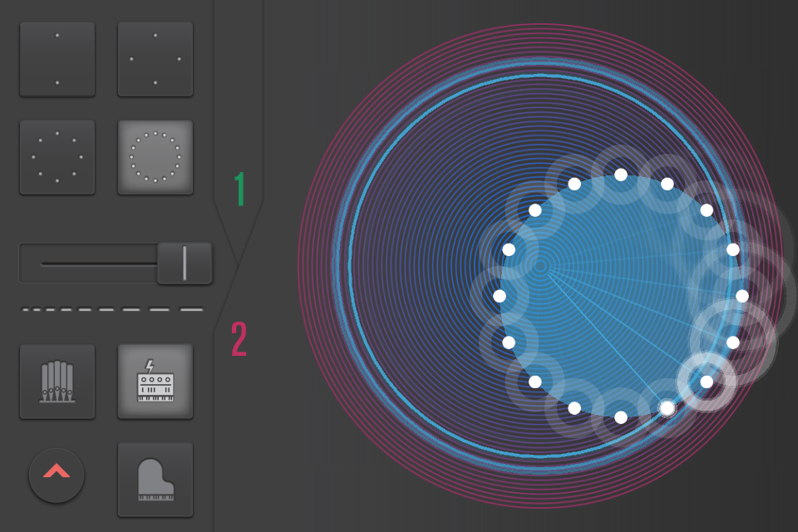Select the eight-dot ring pattern button
This screenshot has width=798, height=532.
tap(57, 157)
